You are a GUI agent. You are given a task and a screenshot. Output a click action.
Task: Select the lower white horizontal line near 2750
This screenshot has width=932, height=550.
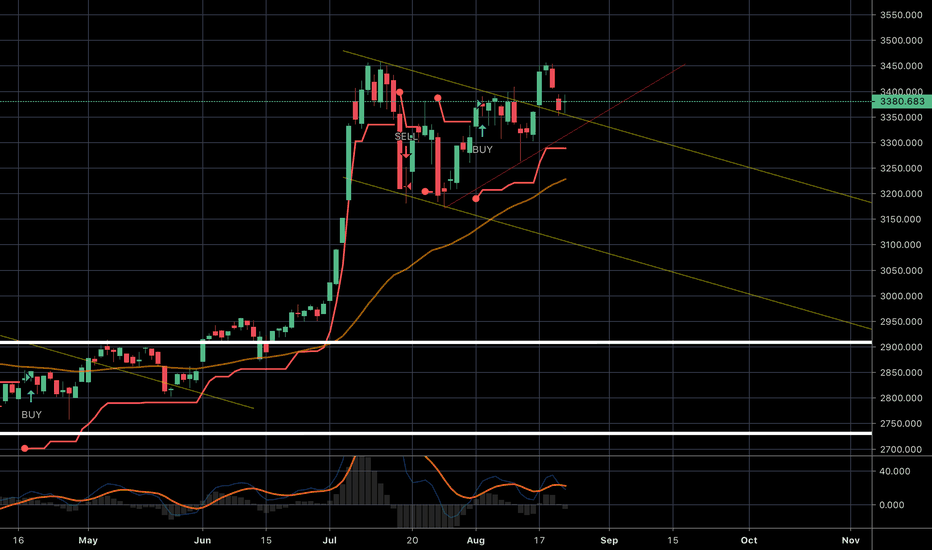436,433
